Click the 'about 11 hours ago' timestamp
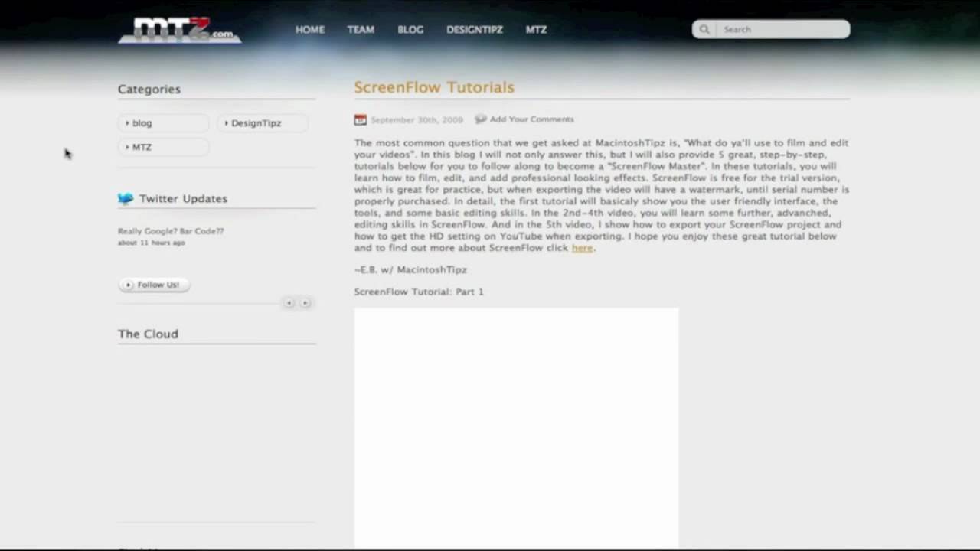This screenshot has height=551, width=980. 152,243
